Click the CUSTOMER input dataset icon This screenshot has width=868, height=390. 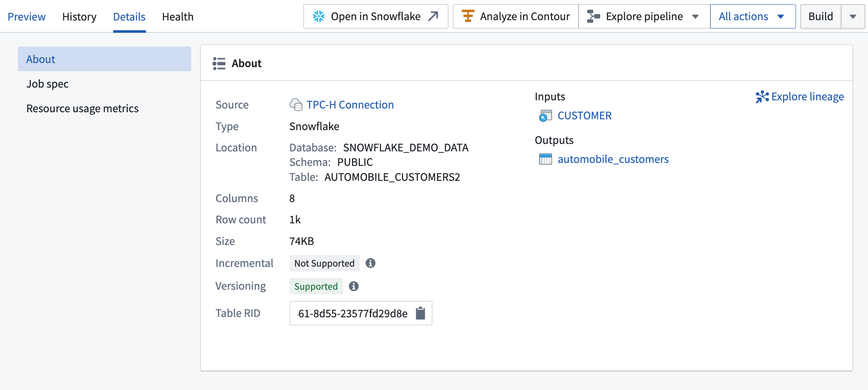pos(545,116)
